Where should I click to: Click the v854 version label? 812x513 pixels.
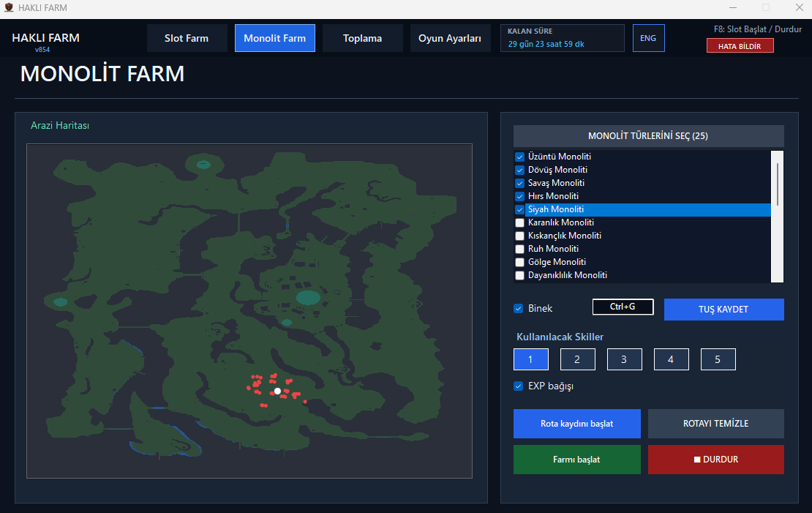tap(42, 50)
